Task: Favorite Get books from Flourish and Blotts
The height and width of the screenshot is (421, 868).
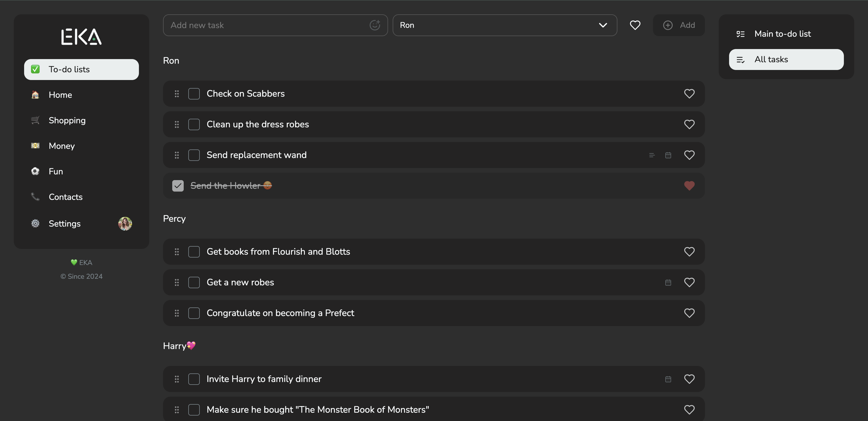Action: coord(689,252)
